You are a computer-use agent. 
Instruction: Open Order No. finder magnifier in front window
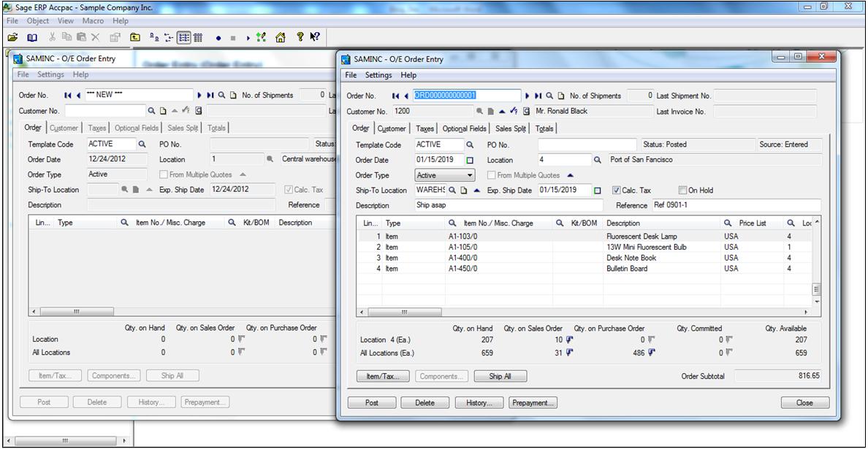click(x=549, y=95)
